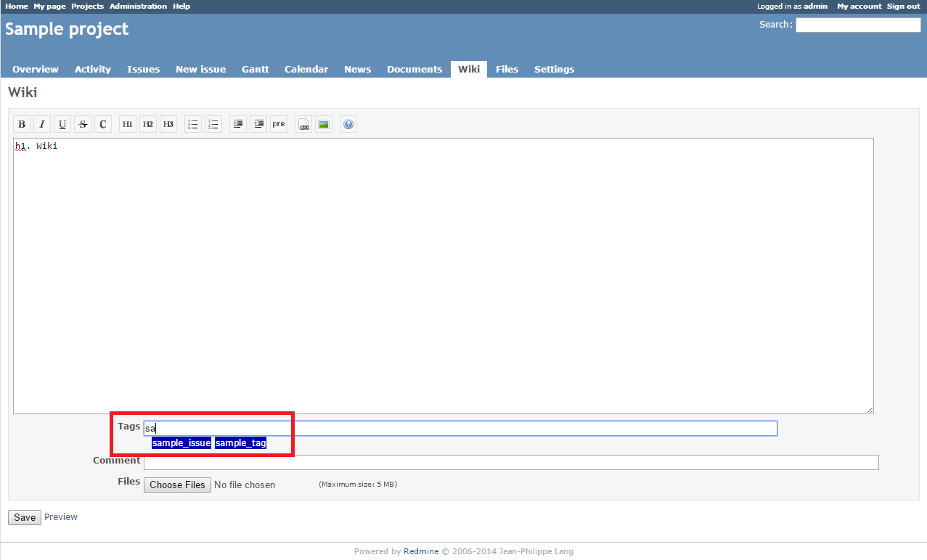The width and height of the screenshot is (927, 560).
Task: Open the admin user profile link
Action: (815, 6)
